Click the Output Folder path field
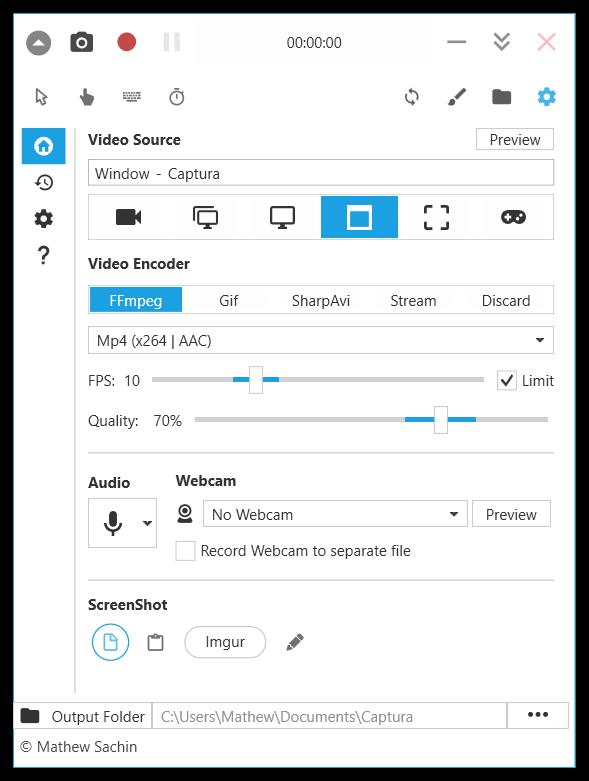 click(329, 716)
